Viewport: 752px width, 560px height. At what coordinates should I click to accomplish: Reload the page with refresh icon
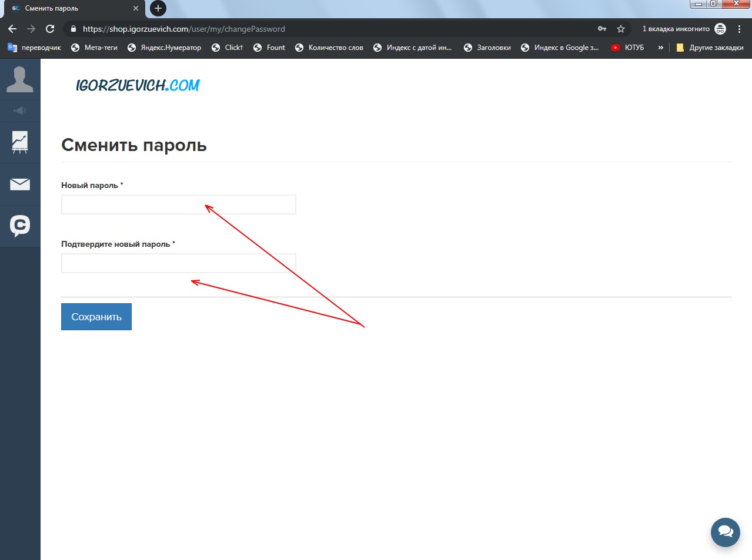50,29
